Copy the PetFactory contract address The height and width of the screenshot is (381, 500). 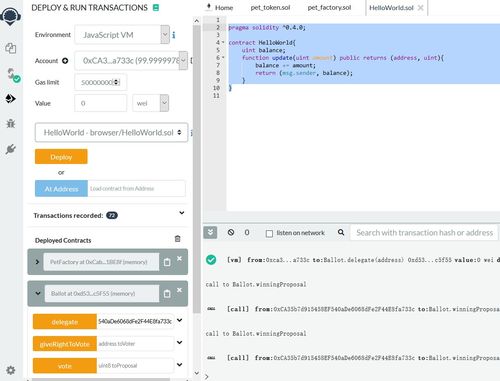(x=167, y=262)
